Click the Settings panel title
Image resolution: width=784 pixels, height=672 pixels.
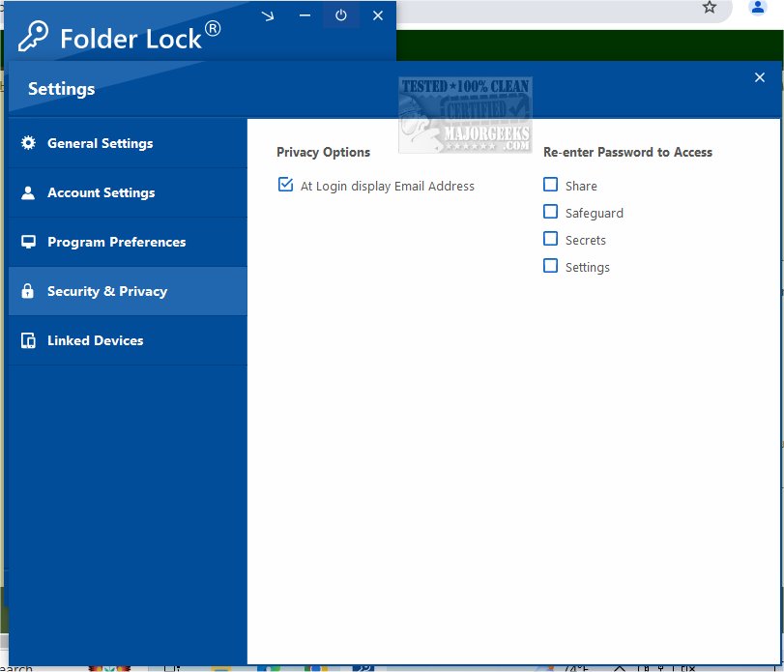62,89
